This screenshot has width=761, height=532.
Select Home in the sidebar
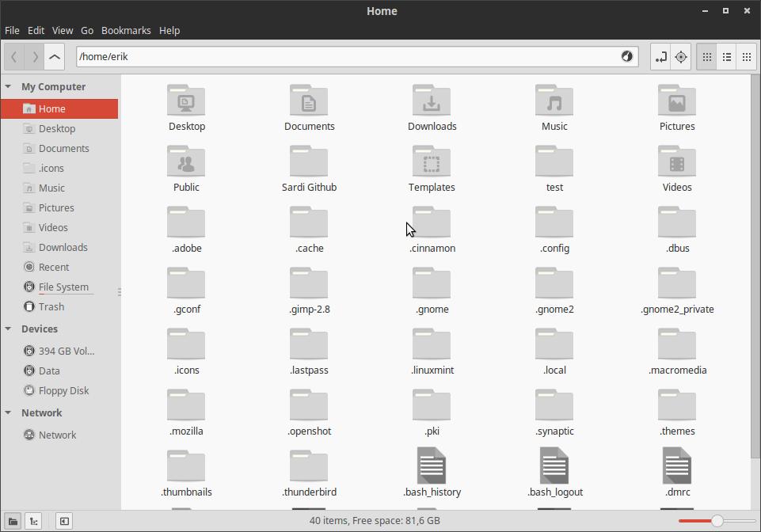[x=59, y=108]
